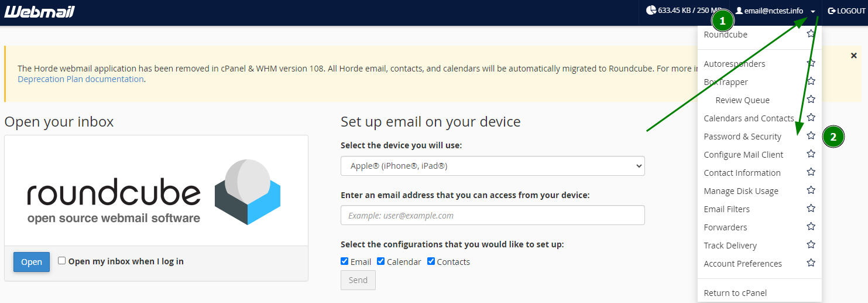Image resolution: width=868 pixels, height=303 pixels.
Task: Click the star icon beside Autoresponders
Action: (x=811, y=63)
